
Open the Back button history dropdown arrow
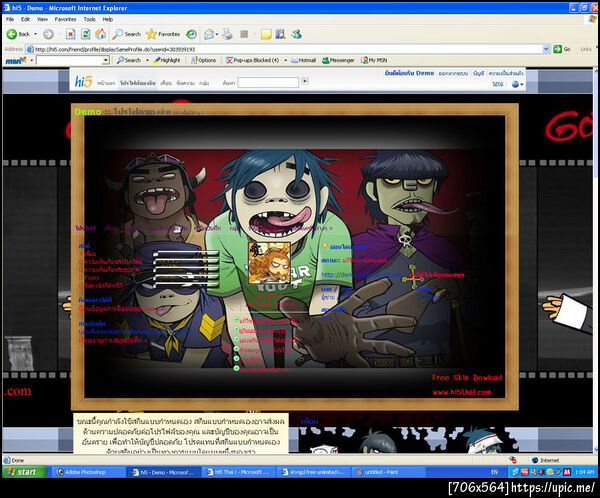tap(36, 34)
